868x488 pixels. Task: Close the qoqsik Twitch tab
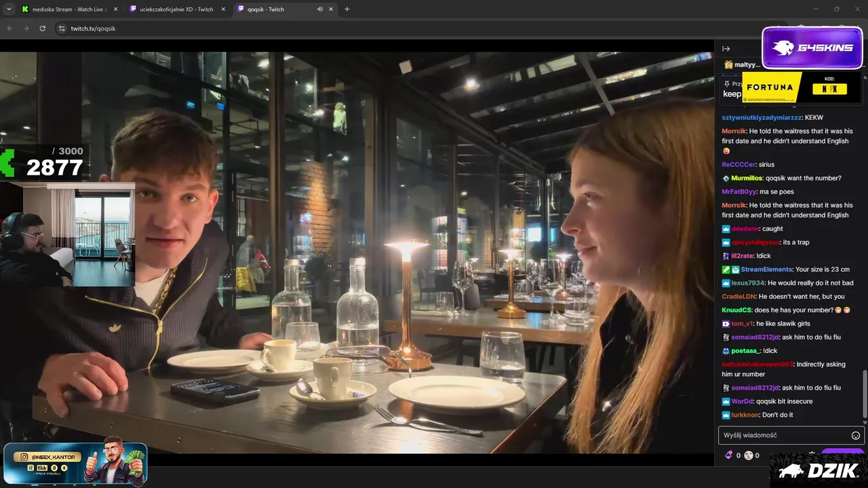point(331,9)
